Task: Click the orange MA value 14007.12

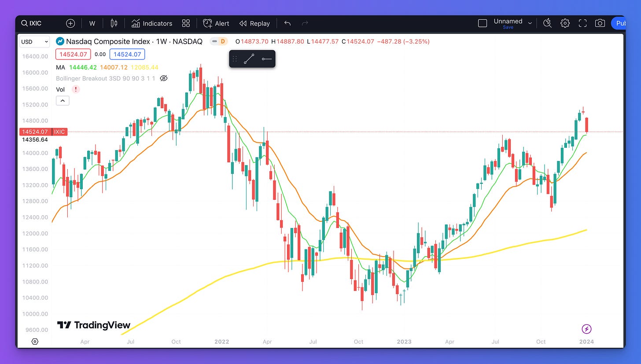Action: pos(114,67)
